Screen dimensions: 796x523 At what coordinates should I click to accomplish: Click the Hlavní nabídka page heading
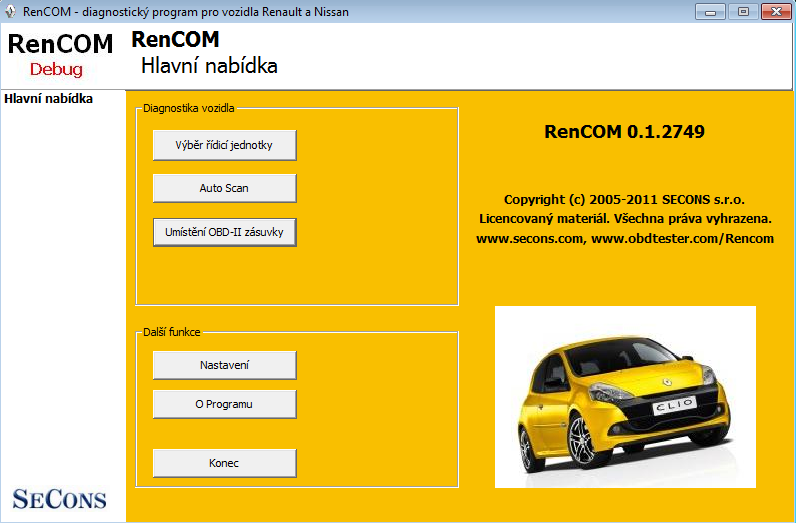(209, 66)
